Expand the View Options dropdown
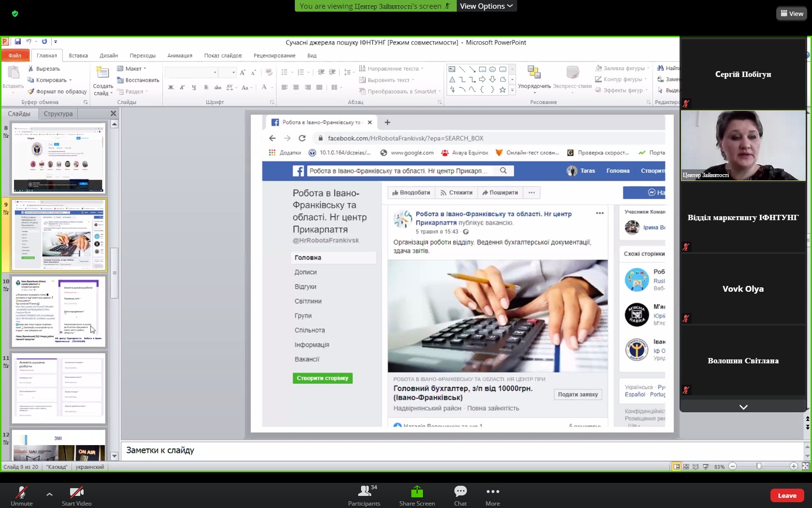The width and height of the screenshot is (812, 508). tap(486, 6)
